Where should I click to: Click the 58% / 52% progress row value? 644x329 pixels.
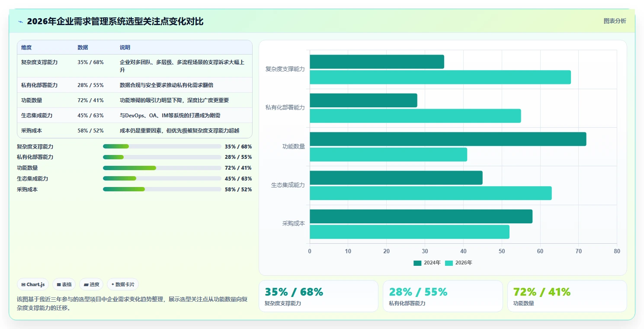point(238,190)
